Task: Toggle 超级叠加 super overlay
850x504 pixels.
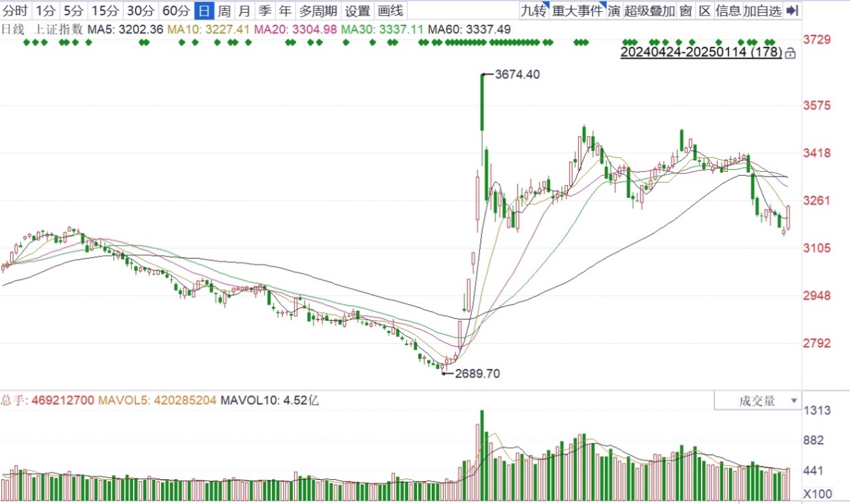Action: [649, 11]
